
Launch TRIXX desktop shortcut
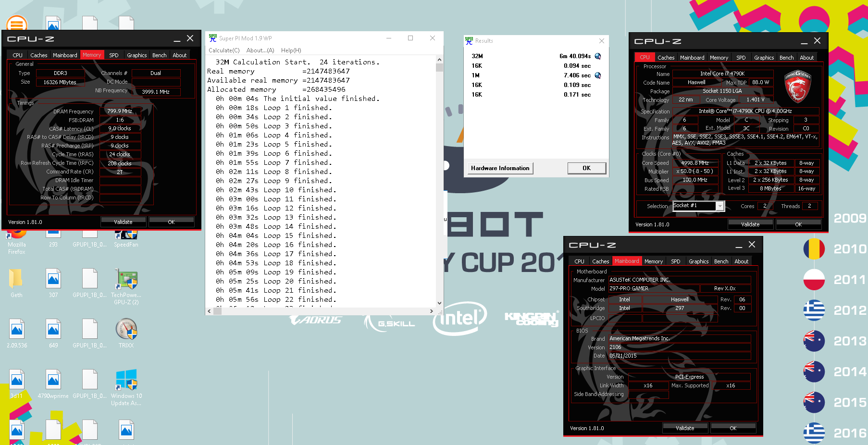point(126,334)
